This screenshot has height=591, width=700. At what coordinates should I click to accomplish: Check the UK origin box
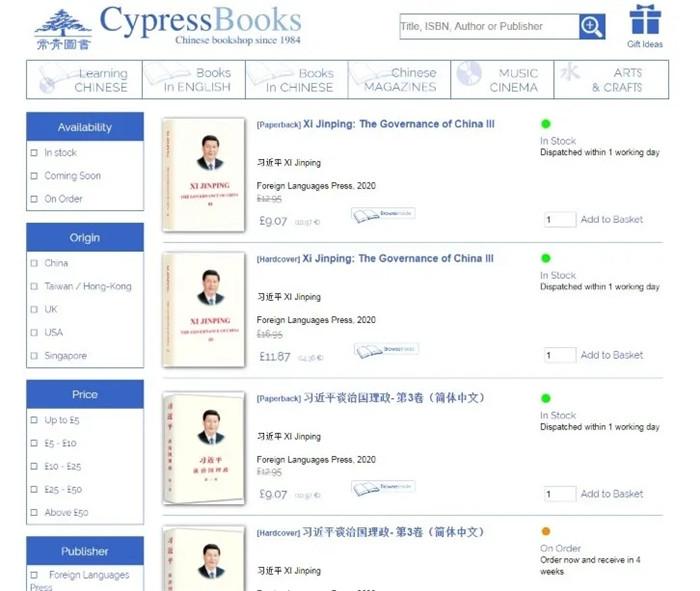(34, 309)
